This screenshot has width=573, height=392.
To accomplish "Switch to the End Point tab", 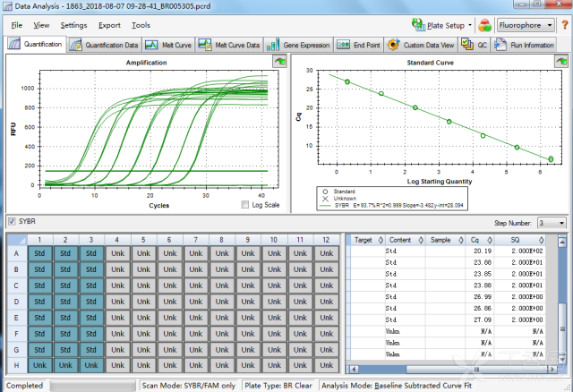I will tap(358, 45).
